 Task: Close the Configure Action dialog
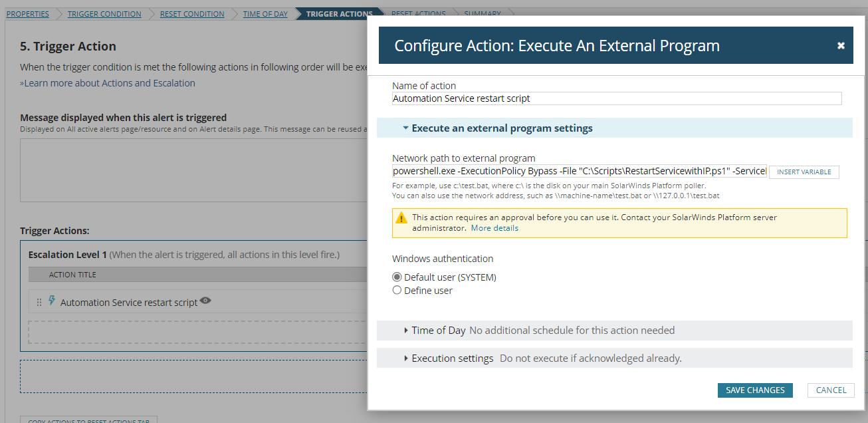click(841, 46)
